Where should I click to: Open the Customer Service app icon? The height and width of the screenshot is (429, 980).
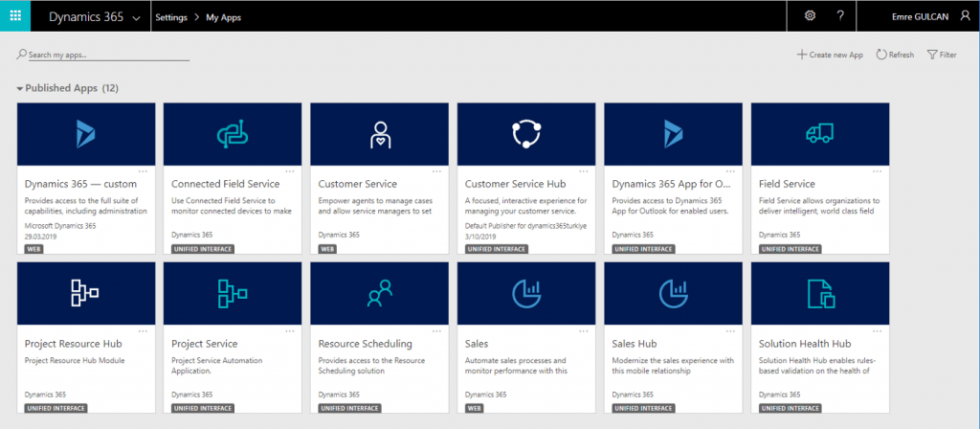[379, 134]
